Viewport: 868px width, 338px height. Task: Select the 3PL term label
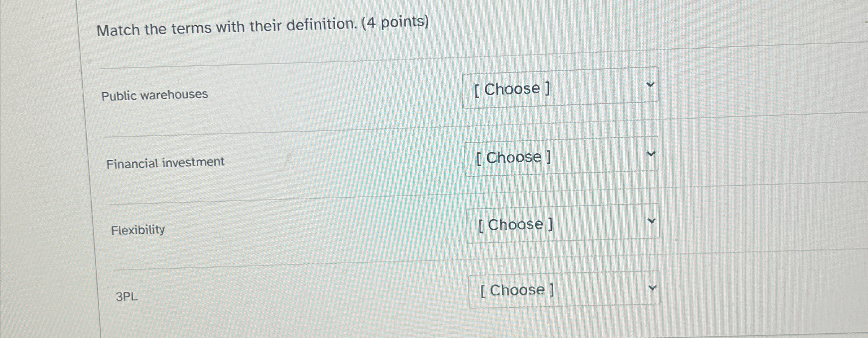tap(126, 297)
